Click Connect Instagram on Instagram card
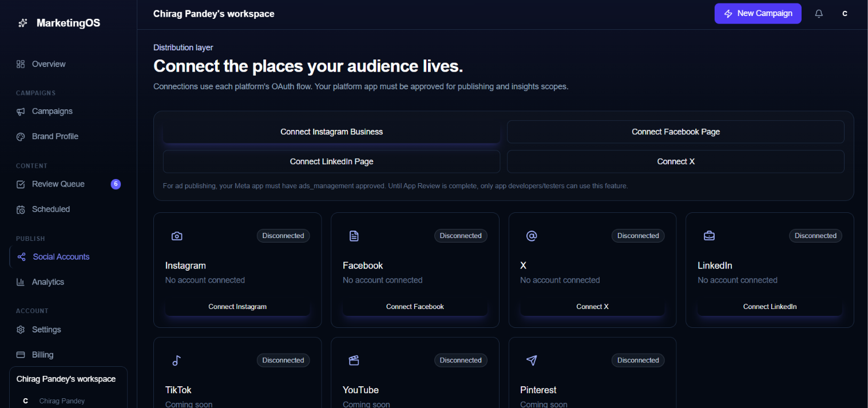Image resolution: width=868 pixels, height=408 pixels. tap(237, 307)
